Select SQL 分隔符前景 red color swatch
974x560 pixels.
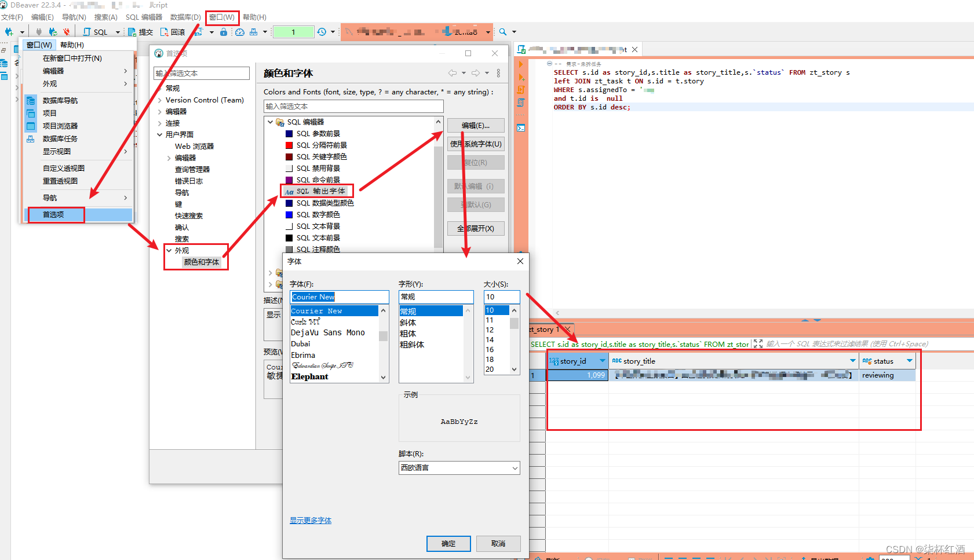pyautogui.click(x=289, y=145)
